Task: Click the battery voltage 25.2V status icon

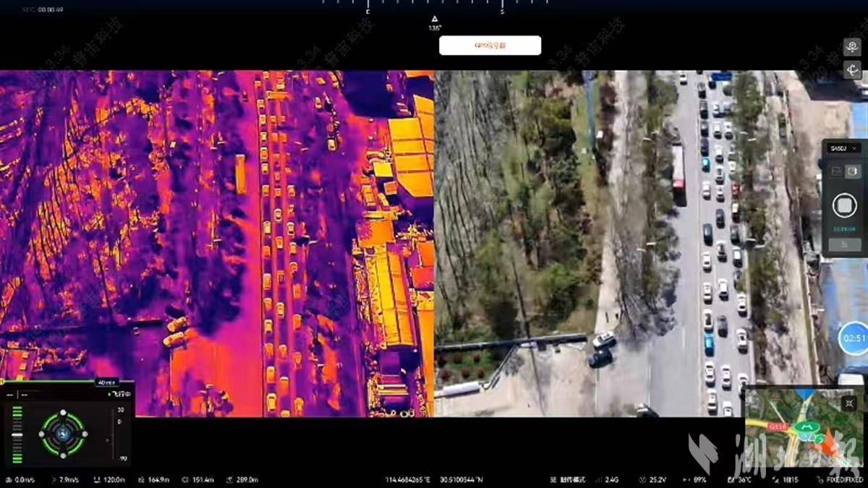Action: click(642, 480)
